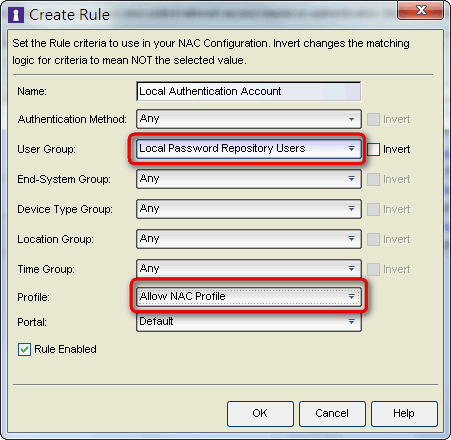Open the Device Type Group dropdown
The image size is (451, 440).
coord(249,209)
